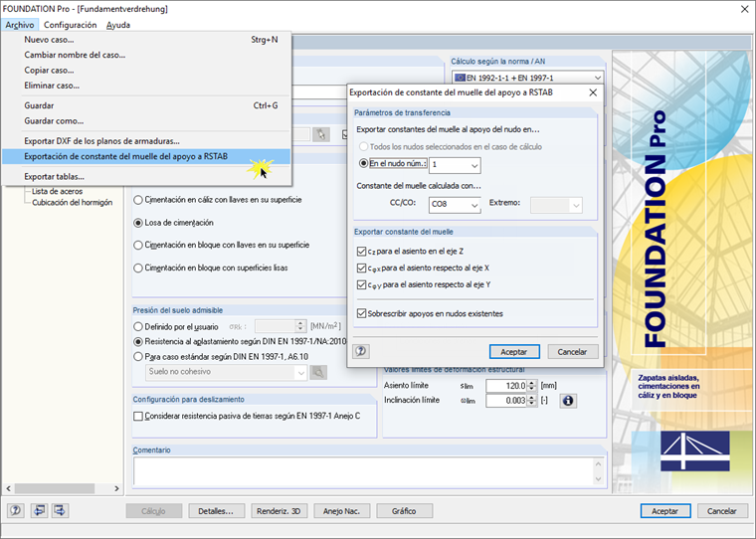Click the info icon beside Inclinación límite
The width and height of the screenshot is (756, 539).
568,401
